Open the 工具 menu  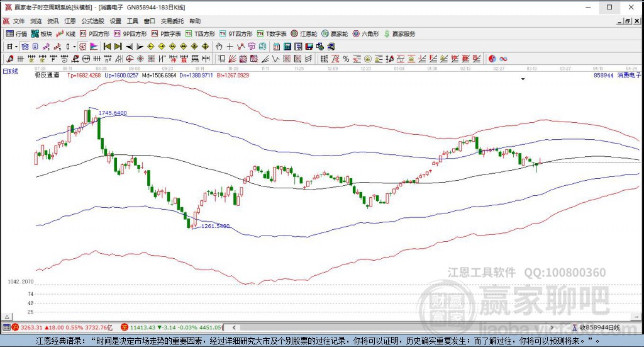(x=132, y=21)
